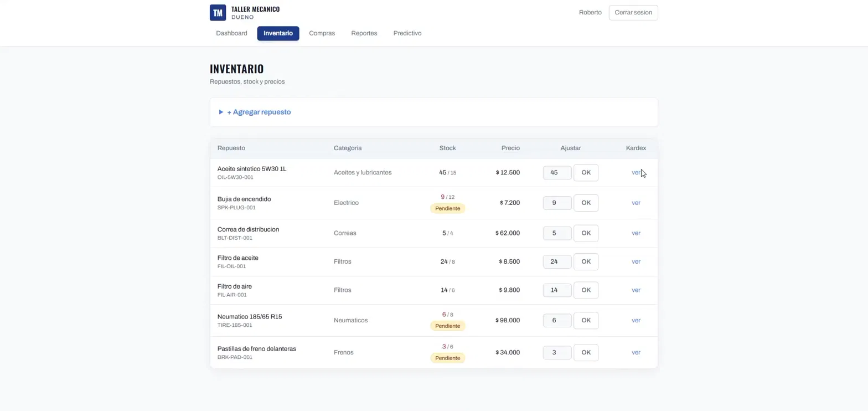The height and width of the screenshot is (411, 868).
Task: Click the TM logo icon
Action: click(x=218, y=13)
